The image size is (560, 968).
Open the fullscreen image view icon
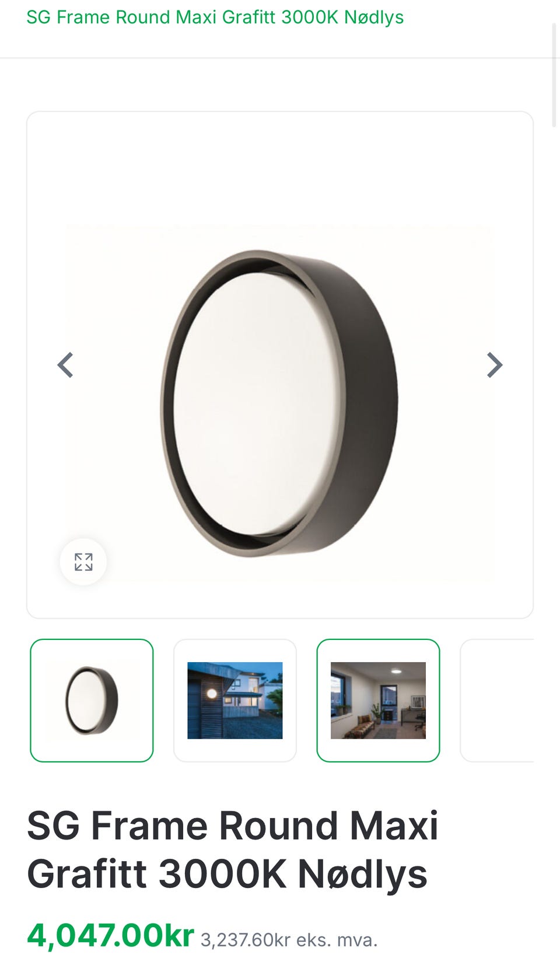coord(83,562)
